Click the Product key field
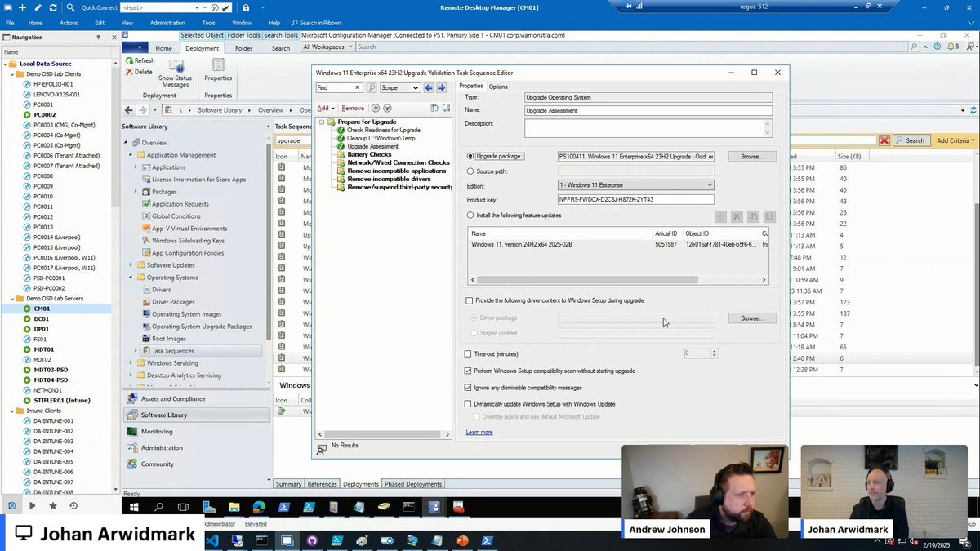980x551 pixels. [636, 200]
